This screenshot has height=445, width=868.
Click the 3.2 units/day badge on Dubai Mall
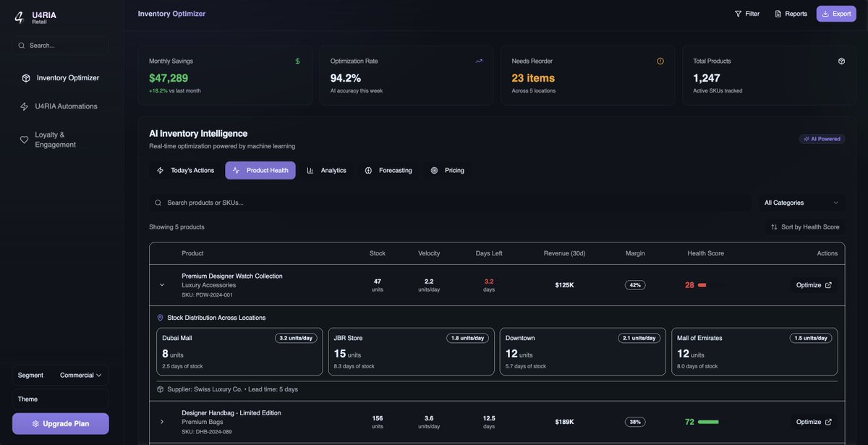click(296, 338)
